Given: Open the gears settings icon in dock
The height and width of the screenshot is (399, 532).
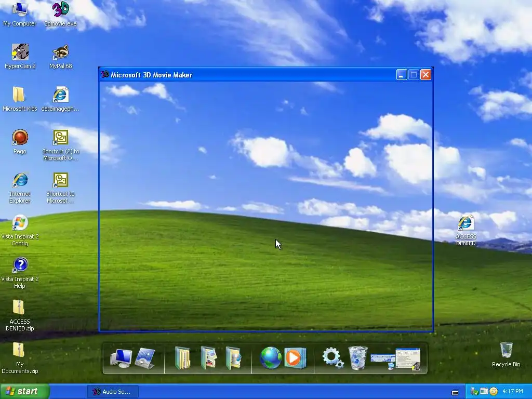Looking at the screenshot, I should [x=333, y=358].
